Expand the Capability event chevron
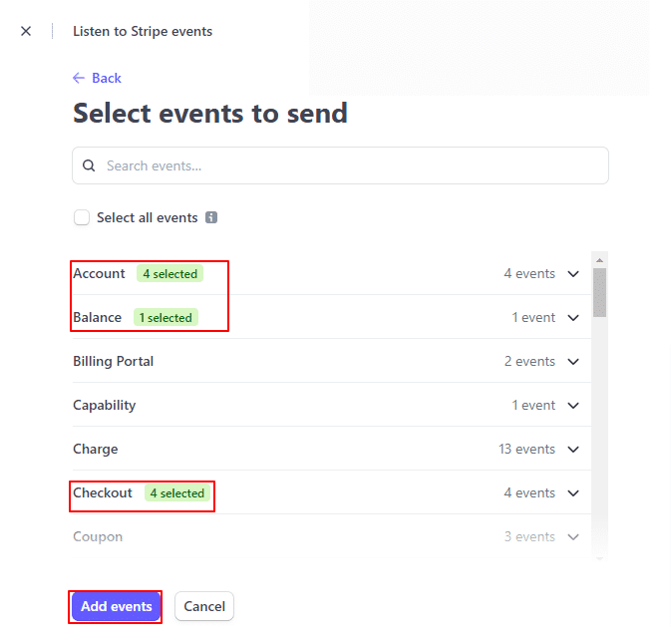671x644 pixels. (x=573, y=405)
